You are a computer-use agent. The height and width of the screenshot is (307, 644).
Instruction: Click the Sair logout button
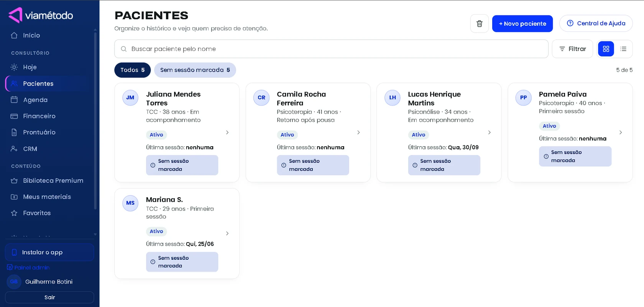tap(49, 297)
